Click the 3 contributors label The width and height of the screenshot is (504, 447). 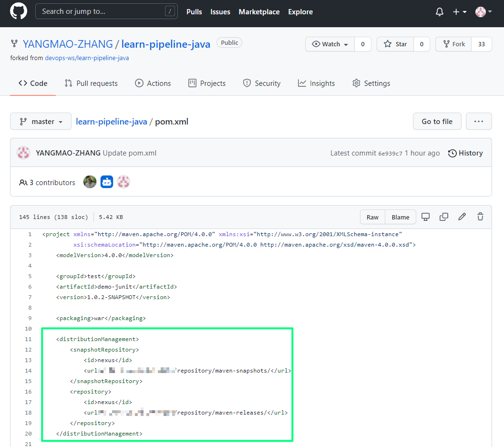click(x=47, y=183)
